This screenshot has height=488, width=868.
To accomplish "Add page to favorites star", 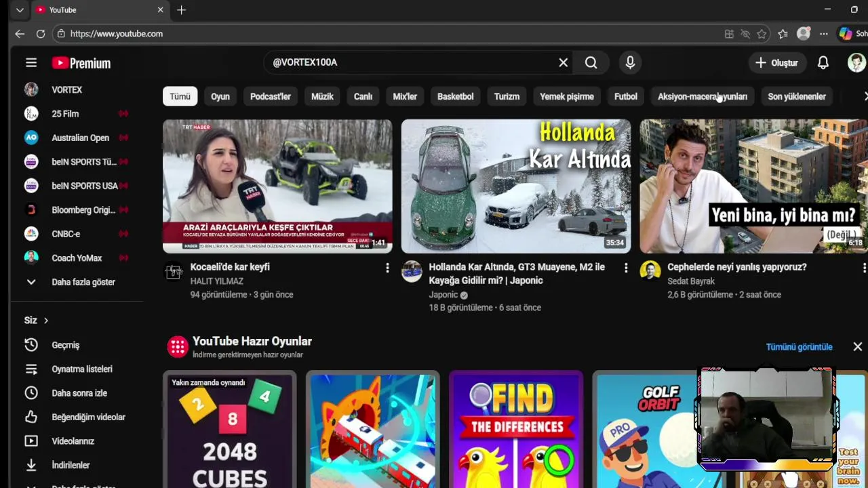I will point(762,34).
